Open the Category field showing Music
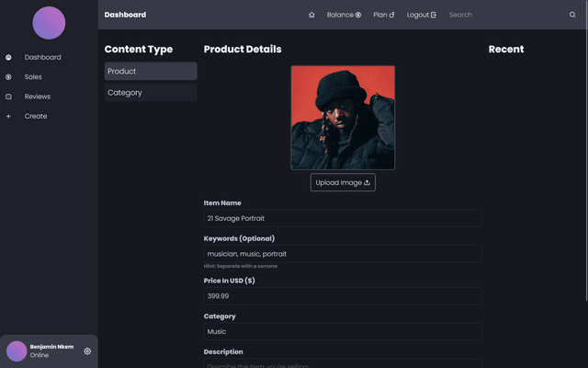Viewport: 588px width, 368px height. pyautogui.click(x=343, y=331)
